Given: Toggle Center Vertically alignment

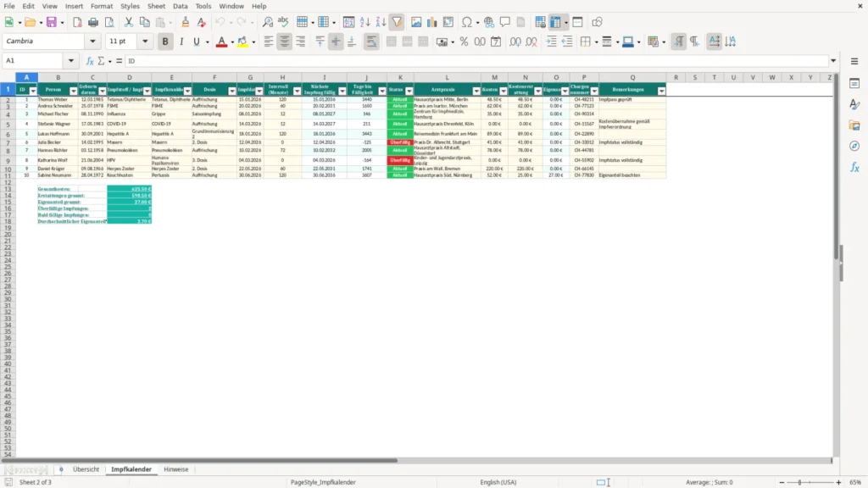Looking at the screenshot, I should click(x=336, y=42).
